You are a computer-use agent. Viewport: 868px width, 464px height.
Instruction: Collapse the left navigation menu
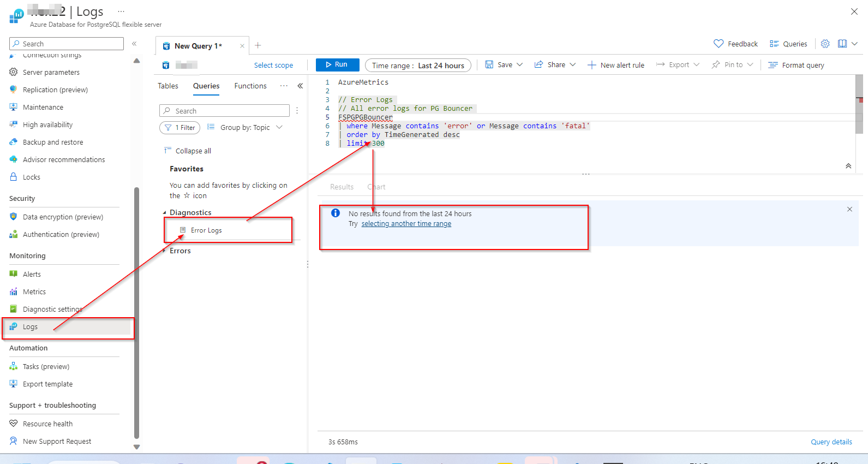[x=134, y=44]
